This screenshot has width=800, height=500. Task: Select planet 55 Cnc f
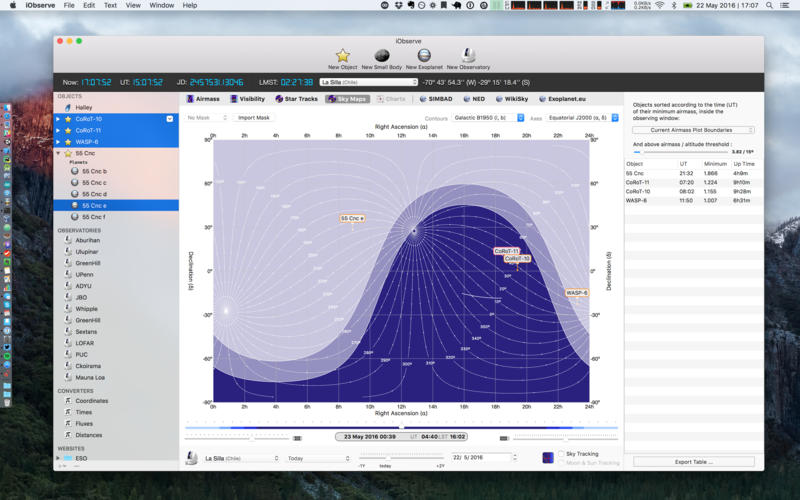116,217
